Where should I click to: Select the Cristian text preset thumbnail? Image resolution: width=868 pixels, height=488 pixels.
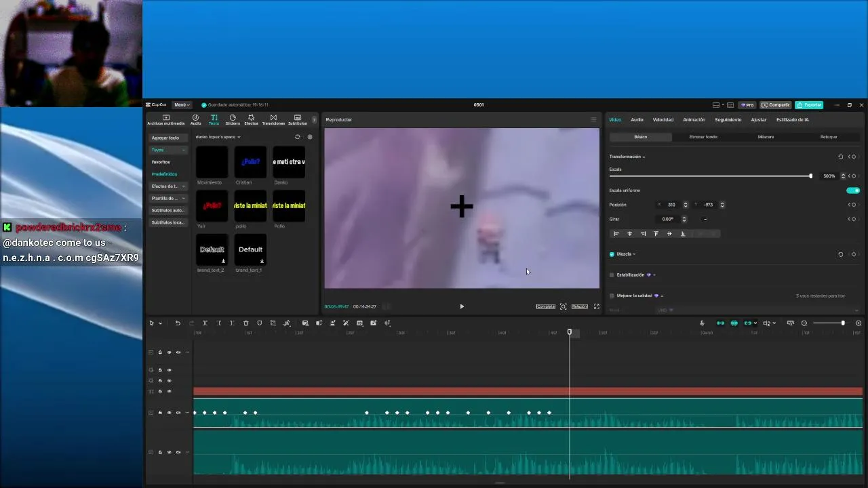point(250,162)
